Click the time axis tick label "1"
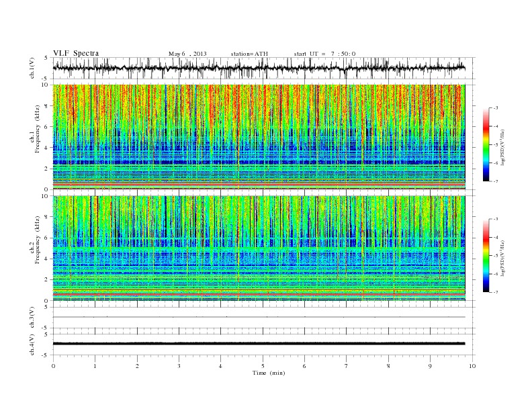532x411 pixels. (x=95, y=366)
